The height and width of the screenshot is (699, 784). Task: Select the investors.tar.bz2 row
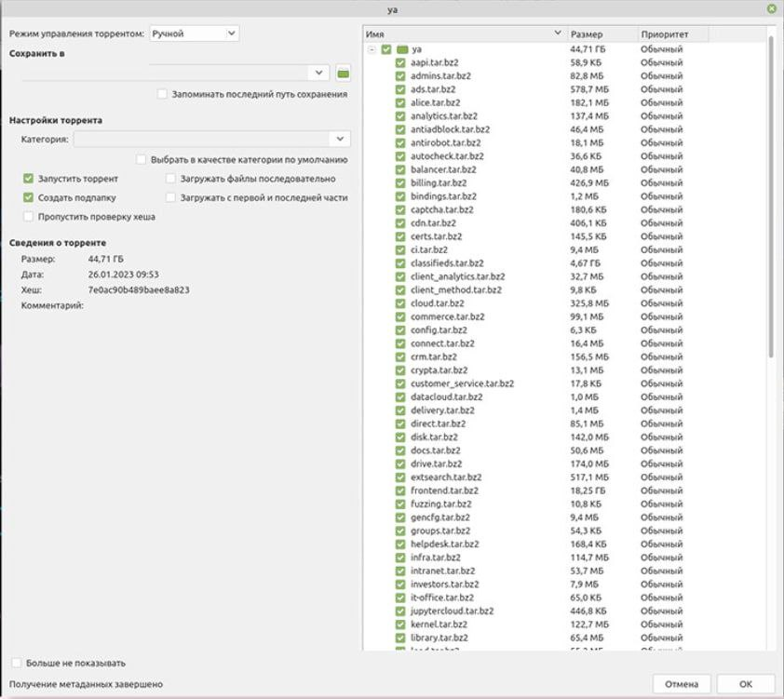tap(564, 585)
